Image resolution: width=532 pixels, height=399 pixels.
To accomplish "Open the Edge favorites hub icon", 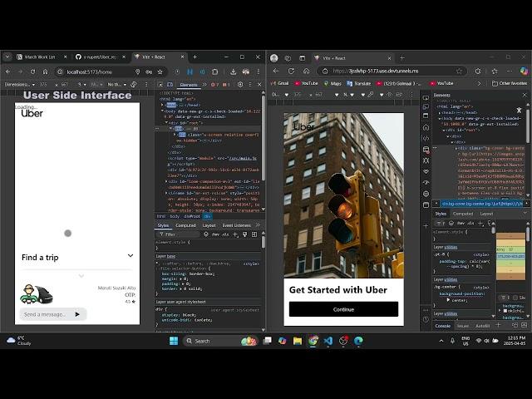I will pos(495,71).
